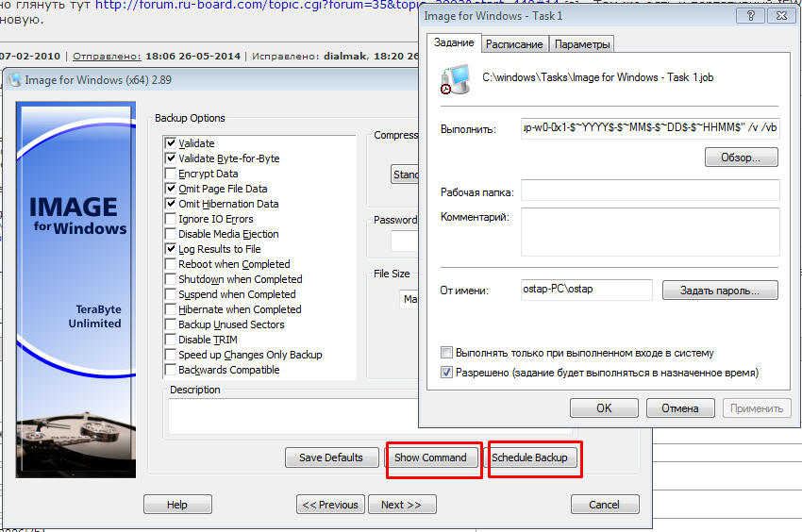
Task: Click the Show Command button
Action: click(x=430, y=457)
